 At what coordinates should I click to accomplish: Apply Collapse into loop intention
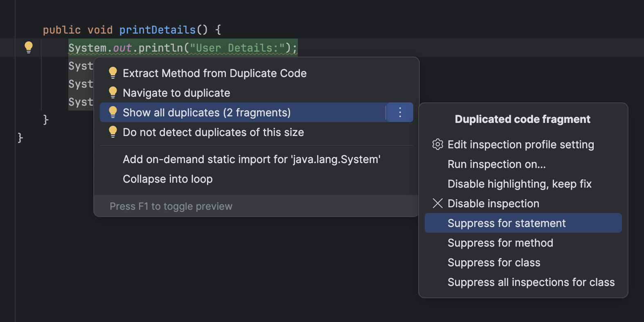point(167,179)
